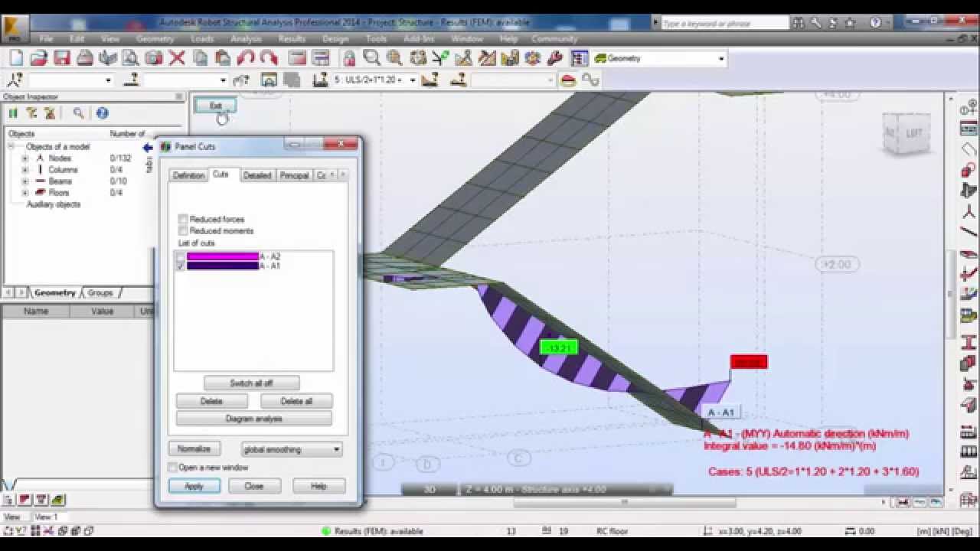Enable the Reduced moments checkbox
Viewport: 980px width, 551px height.
[x=183, y=230]
